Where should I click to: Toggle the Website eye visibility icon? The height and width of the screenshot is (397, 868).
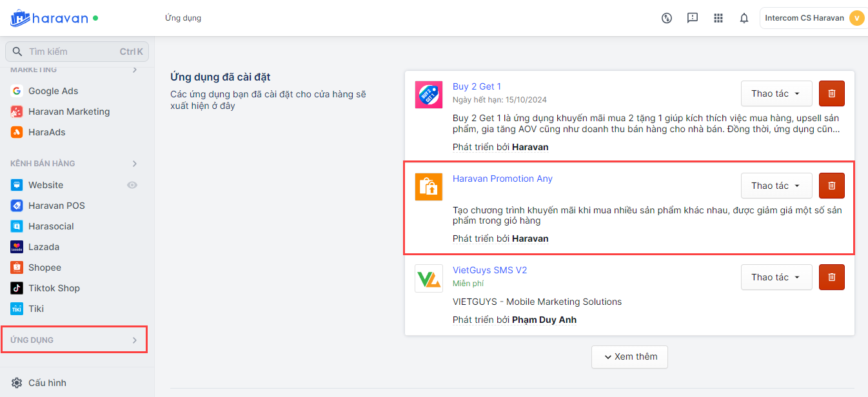click(x=132, y=185)
